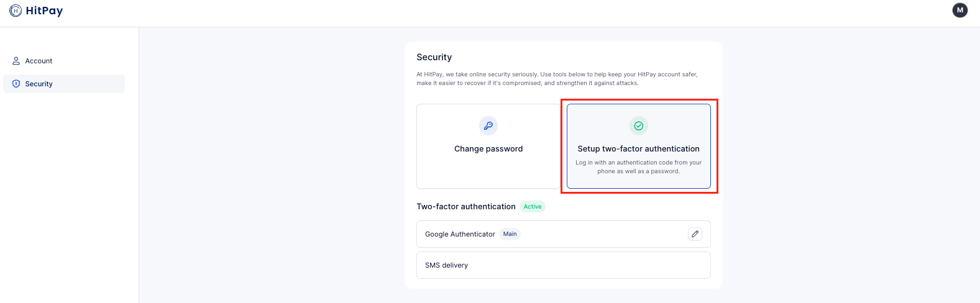Click the authentication code description text
The image size is (980, 303).
(x=639, y=167)
